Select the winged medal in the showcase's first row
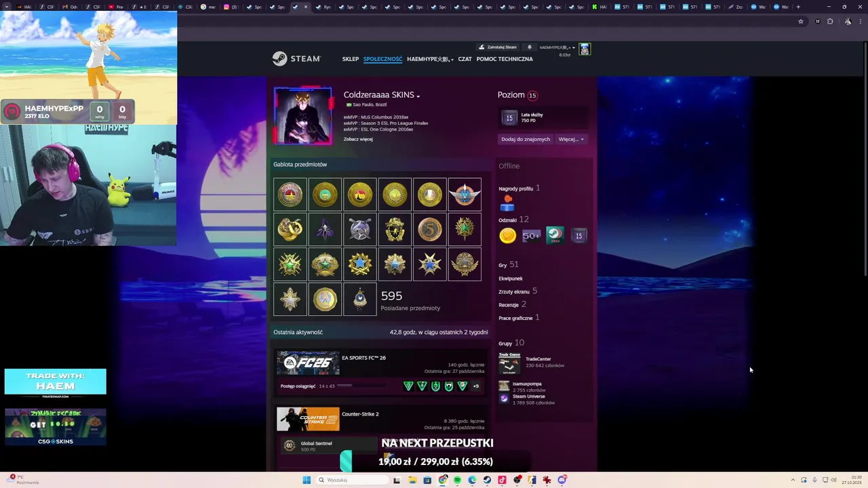The image size is (868, 488). coord(465,195)
